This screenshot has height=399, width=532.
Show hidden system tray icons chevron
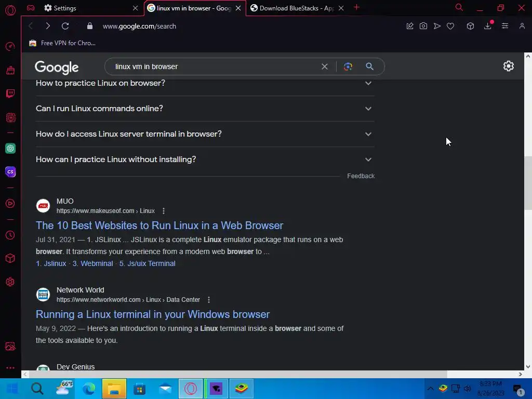click(x=430, y=389)
